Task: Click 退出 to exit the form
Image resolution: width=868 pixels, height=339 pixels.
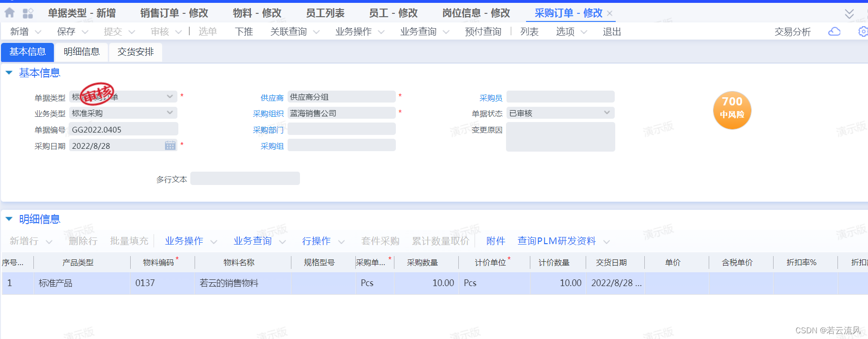Action: (x=612, y=31)
